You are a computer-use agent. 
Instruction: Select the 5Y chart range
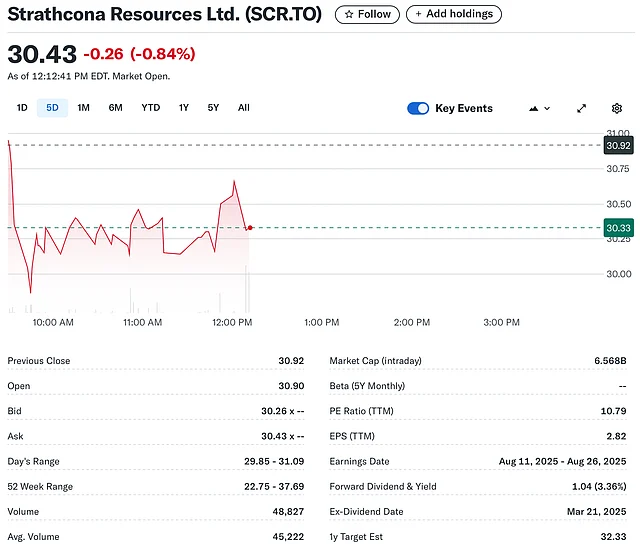point(213,108)
